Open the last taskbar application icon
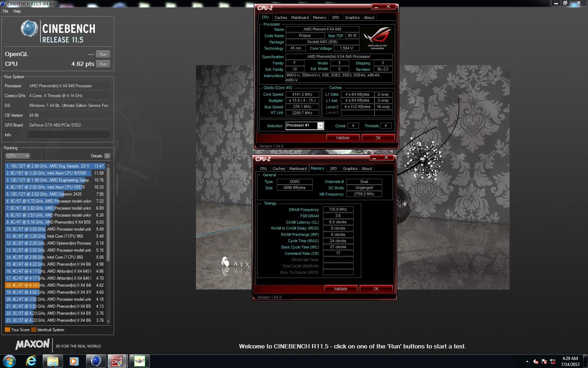 [139, 361]
